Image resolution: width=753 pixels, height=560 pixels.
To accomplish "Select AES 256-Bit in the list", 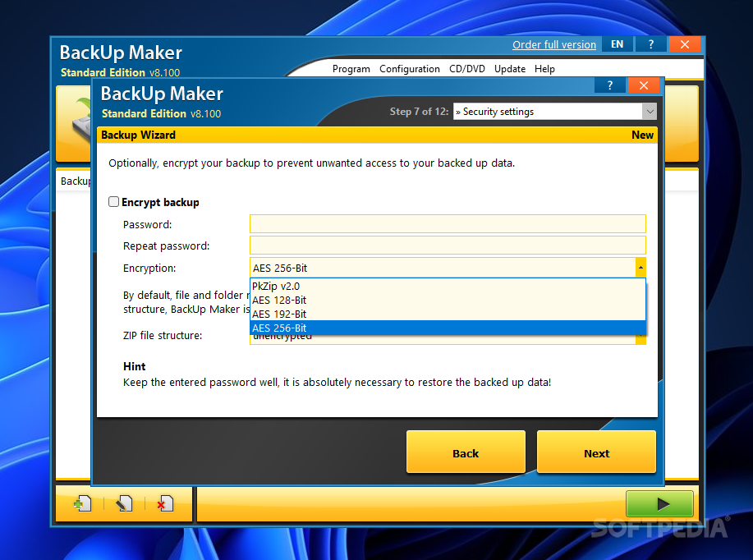I will coord(448,328).
